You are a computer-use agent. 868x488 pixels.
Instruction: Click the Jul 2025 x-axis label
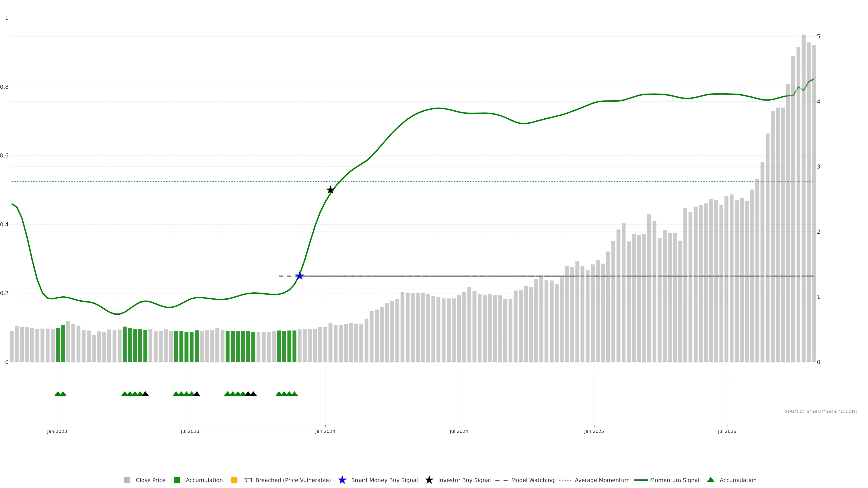click(x=727, y=432)
